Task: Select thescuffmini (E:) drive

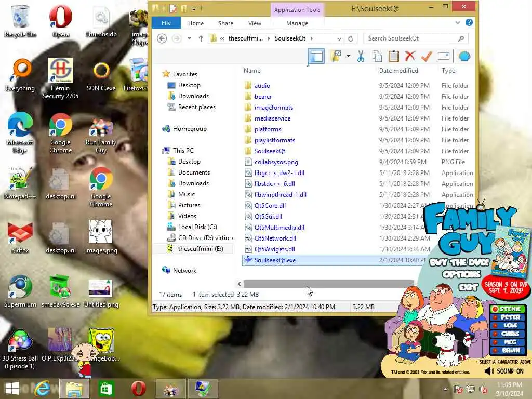Action: tap(201, 249)
